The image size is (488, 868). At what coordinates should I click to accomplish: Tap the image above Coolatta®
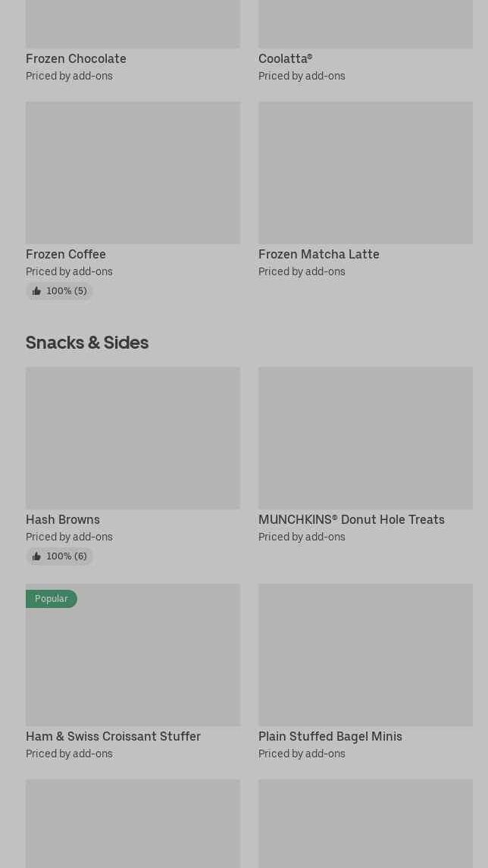click(365, 24)
